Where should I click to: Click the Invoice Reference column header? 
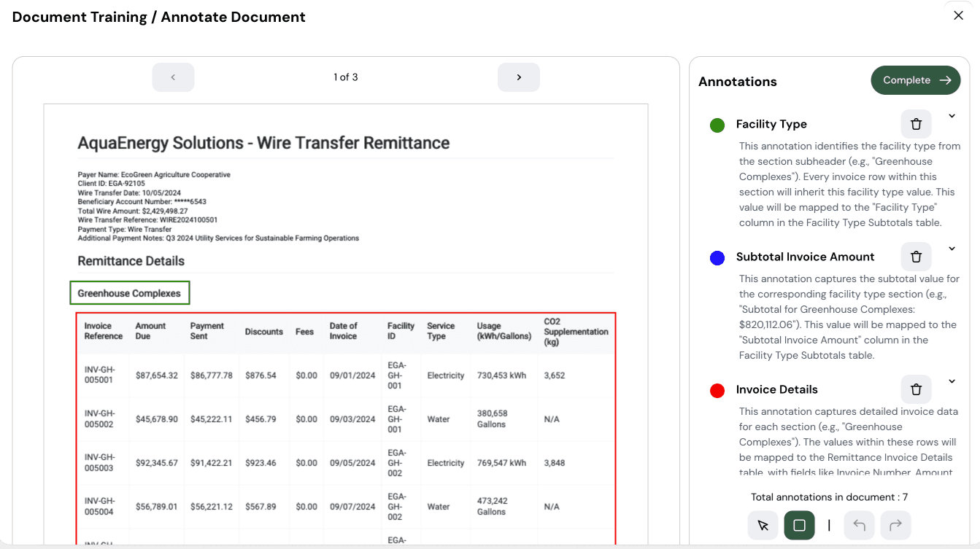tap(104, 331)
